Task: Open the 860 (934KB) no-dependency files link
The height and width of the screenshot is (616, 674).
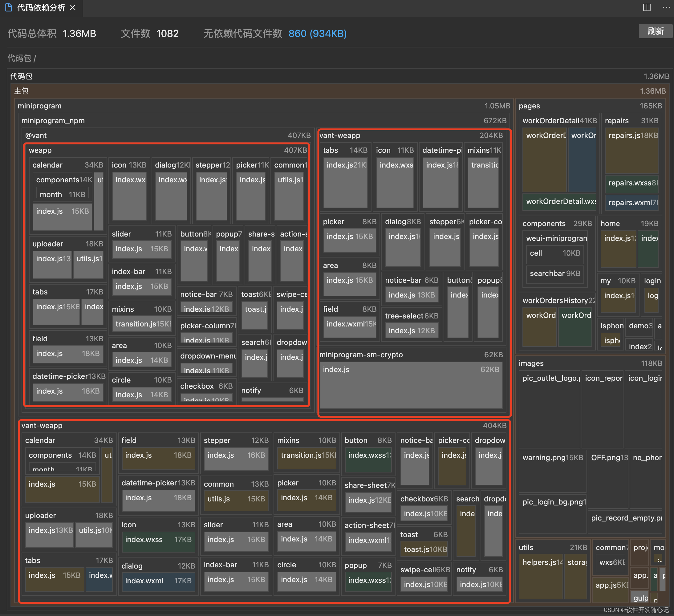Action: point(317,34)
